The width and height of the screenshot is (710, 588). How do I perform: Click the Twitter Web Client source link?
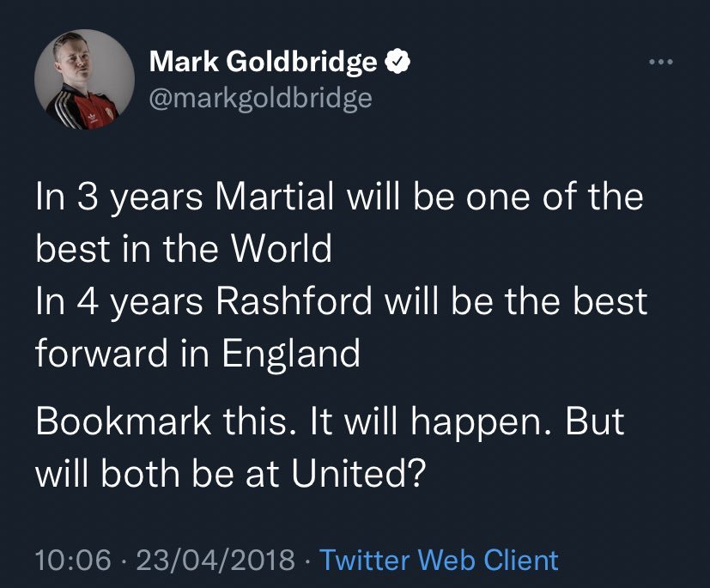[439, 560]
